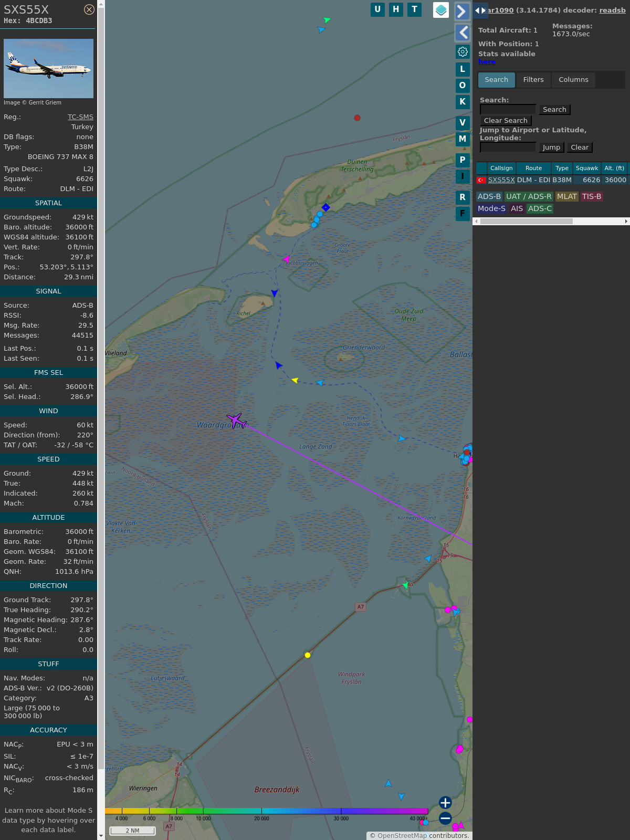630x840 pixels.
Task: Toggle the R map option button
Action: click(x=463, y=197)
